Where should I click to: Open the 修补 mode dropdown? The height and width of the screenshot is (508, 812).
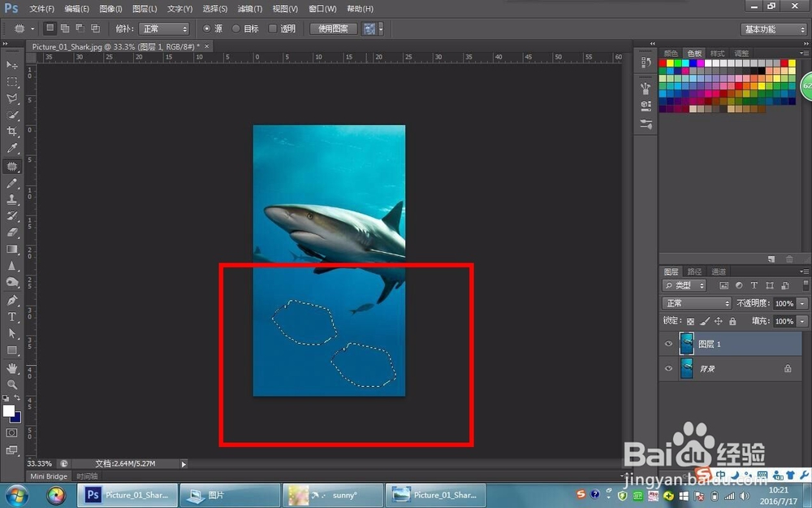[x=164, y=29]
